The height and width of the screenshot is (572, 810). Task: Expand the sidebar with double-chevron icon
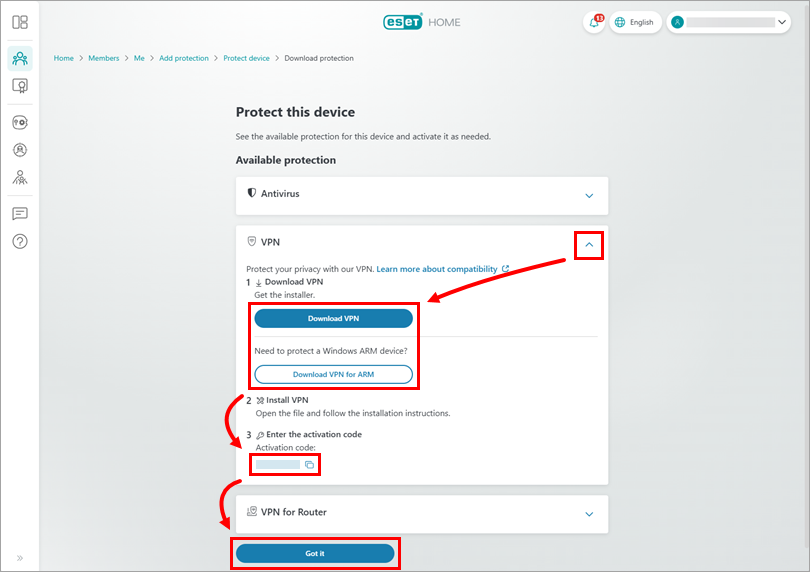(20, 558)
